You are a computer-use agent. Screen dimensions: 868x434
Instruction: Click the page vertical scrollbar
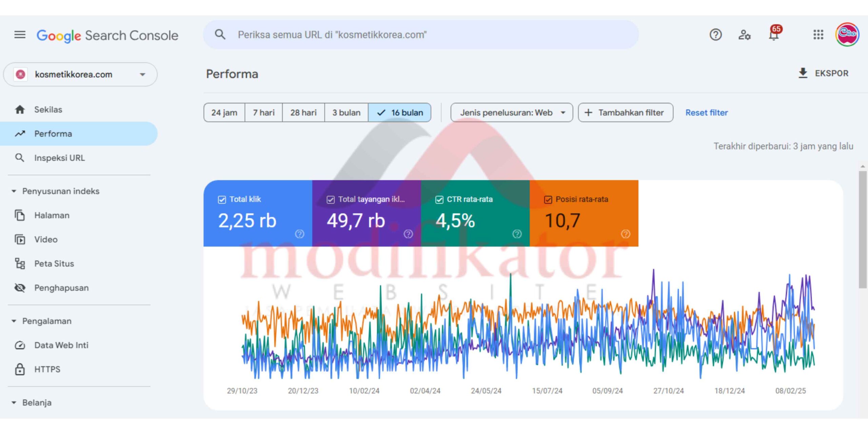[x=863, y=230]
